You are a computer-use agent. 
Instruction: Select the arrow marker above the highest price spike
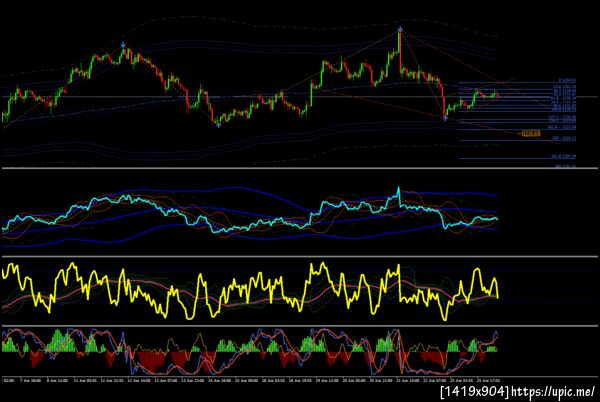tap(400, 29)
